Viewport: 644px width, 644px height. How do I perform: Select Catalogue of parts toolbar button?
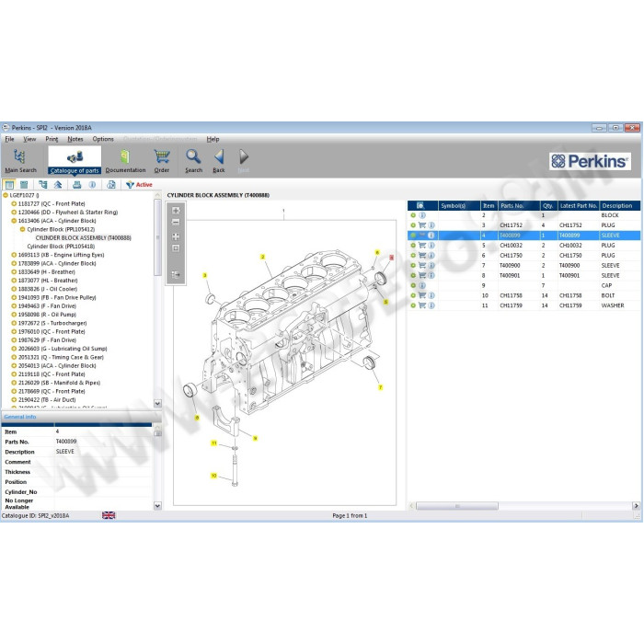pyautogui.click(x=75, y=161)
